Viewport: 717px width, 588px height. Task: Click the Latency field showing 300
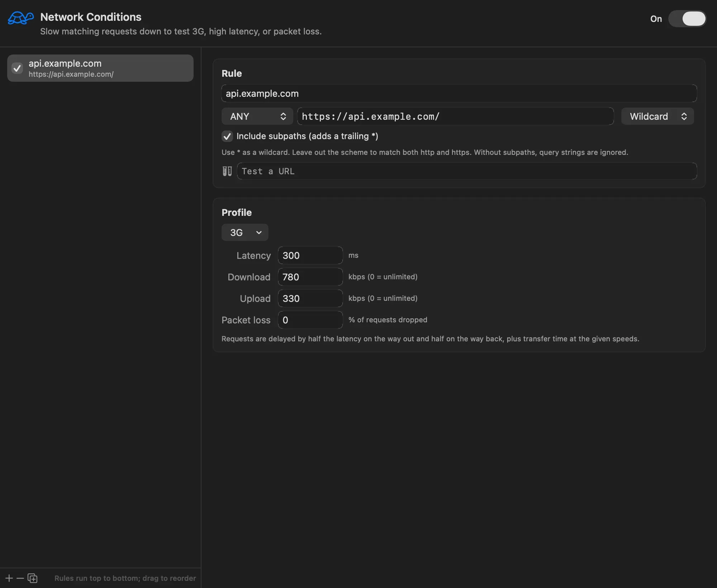click(310, 255)
